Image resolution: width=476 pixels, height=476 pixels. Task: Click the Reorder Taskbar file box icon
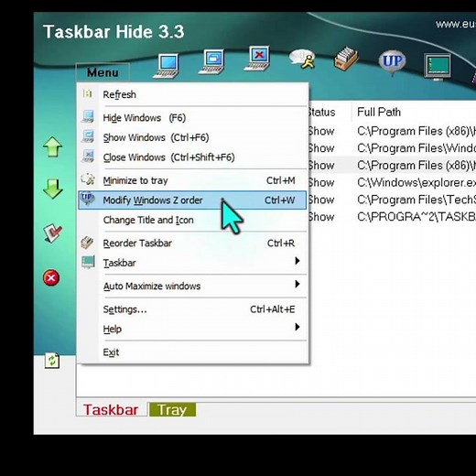pyautogui.click(x=346, y=59)
